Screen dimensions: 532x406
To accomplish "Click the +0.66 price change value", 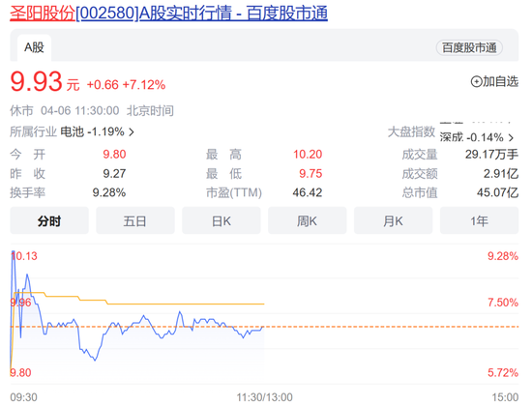I will 103,85.
